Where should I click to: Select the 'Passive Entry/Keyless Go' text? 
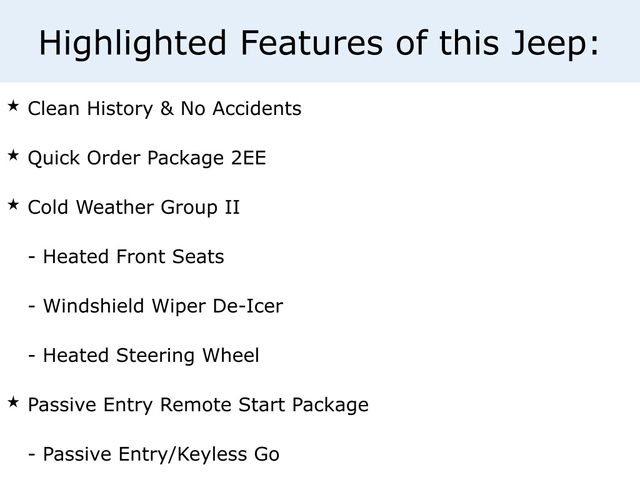(161, 454)
